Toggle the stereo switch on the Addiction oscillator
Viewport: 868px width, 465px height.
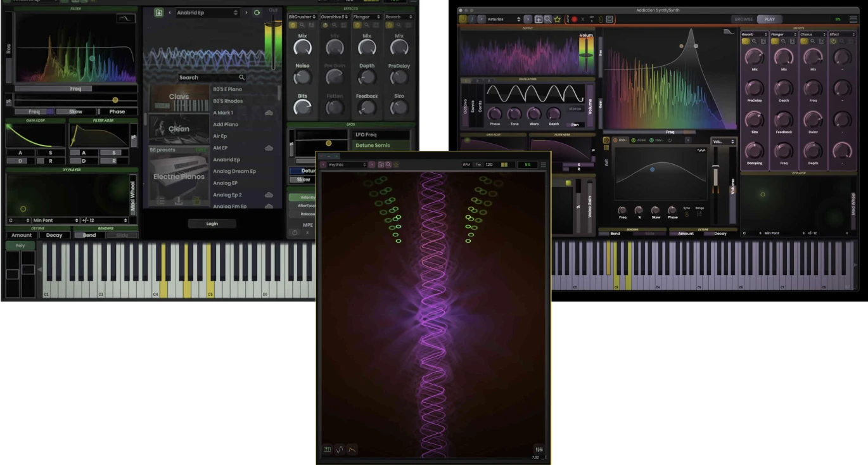click(575, 109)
